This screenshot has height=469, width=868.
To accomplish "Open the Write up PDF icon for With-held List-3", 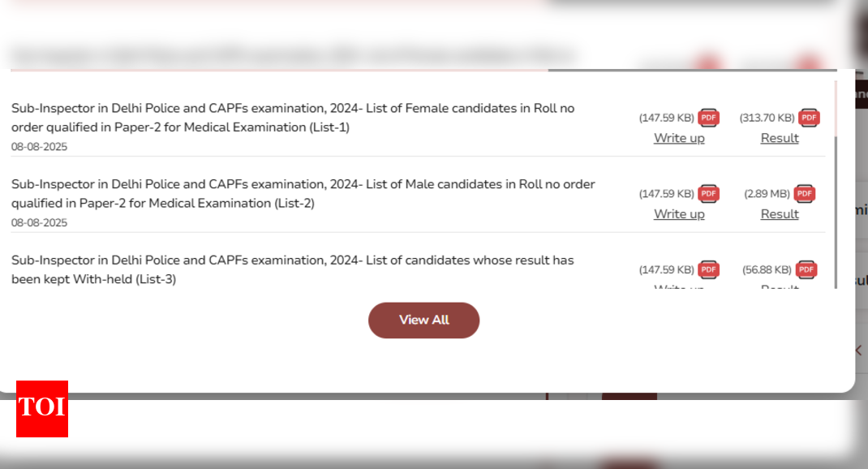I will 708,269.
